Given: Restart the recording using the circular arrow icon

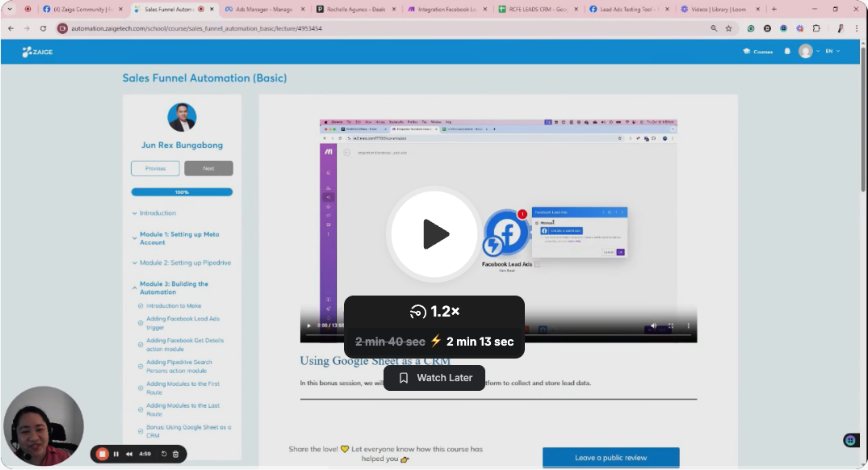Looking at the screenshot, I should coord(164,454).
